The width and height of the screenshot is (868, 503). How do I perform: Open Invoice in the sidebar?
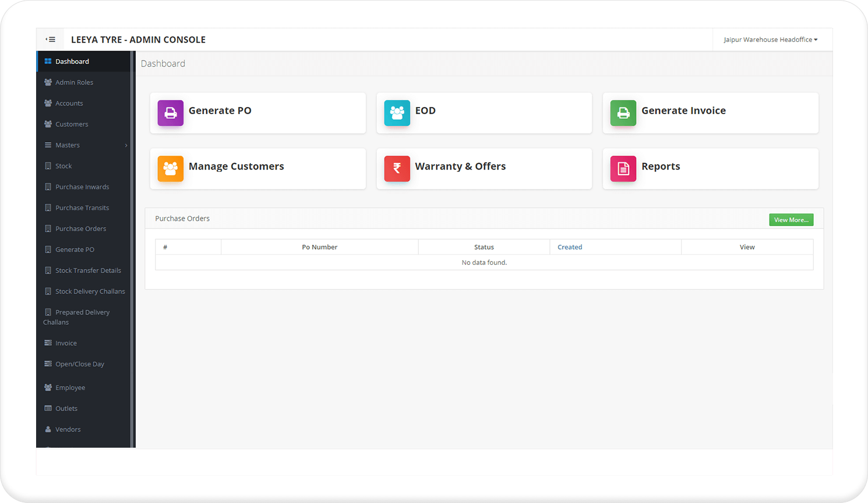pyautogui.click(x=84, y=343)
